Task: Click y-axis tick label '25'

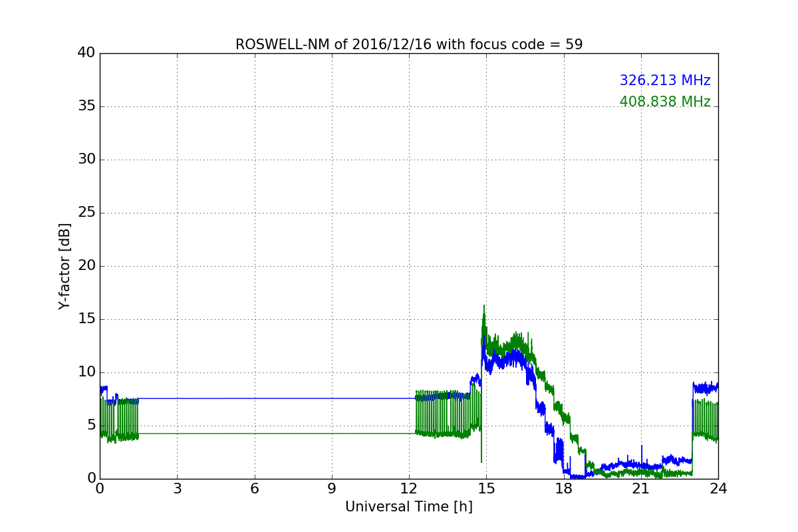Action: pos(86,213)
